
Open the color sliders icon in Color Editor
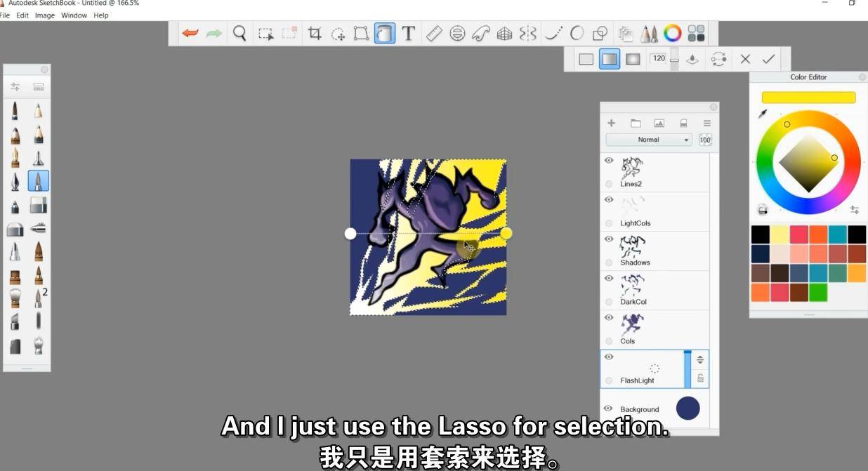(x=855, y=210)
